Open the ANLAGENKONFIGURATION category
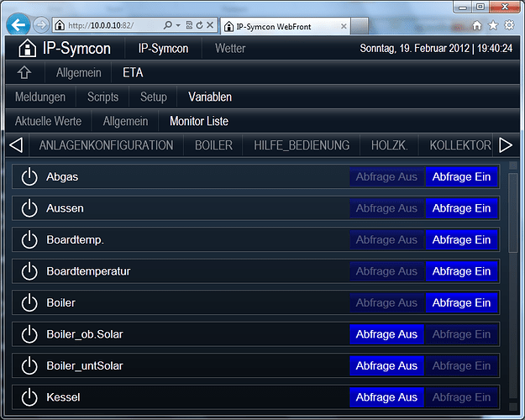Screen dimensions: 525x420 pyautogui.click(x=106, y=145)
